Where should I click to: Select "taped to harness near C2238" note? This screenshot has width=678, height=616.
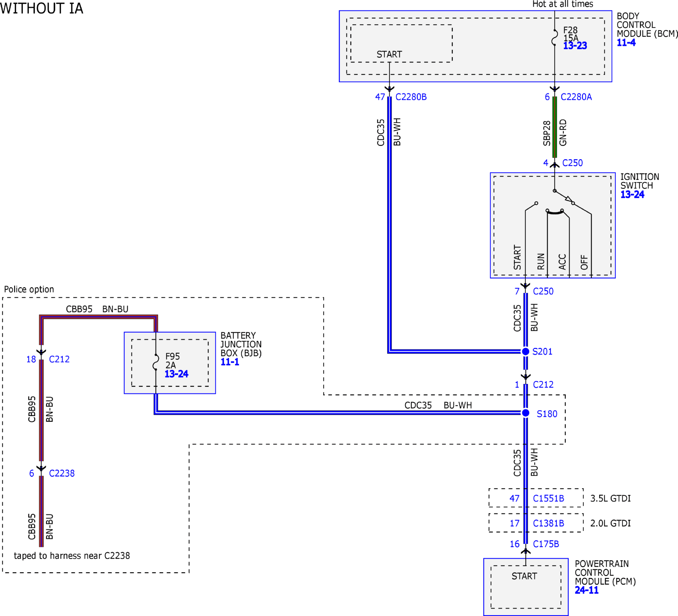point(72,556)
